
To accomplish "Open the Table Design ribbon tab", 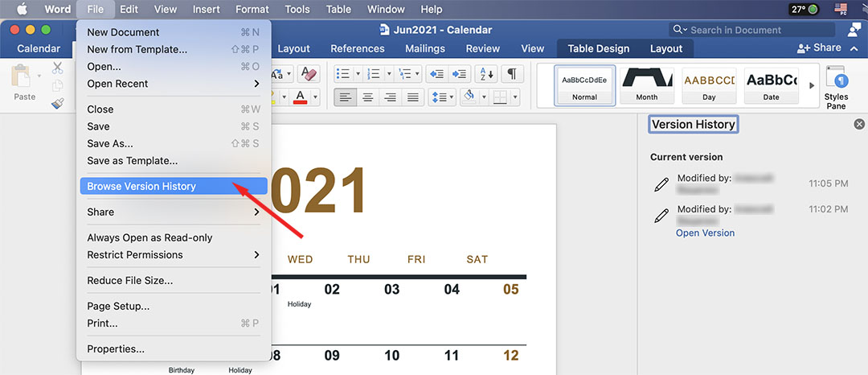I will [599, 49].
